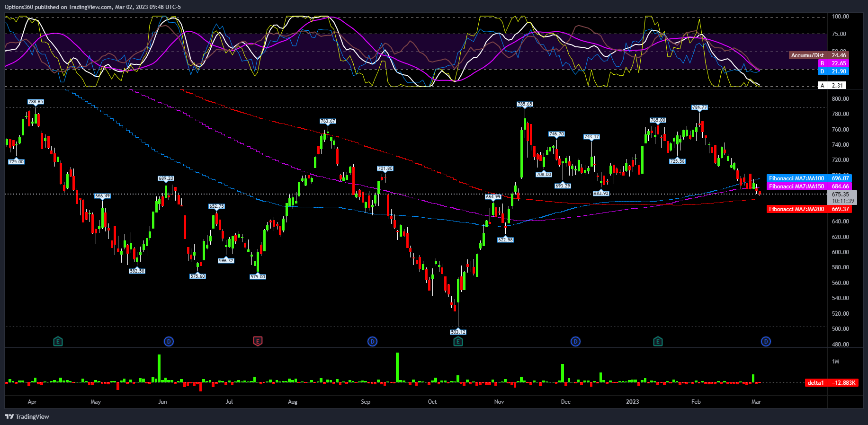
Task: Click the 800.00 price axis label
Action: click(x=841, y=99)
